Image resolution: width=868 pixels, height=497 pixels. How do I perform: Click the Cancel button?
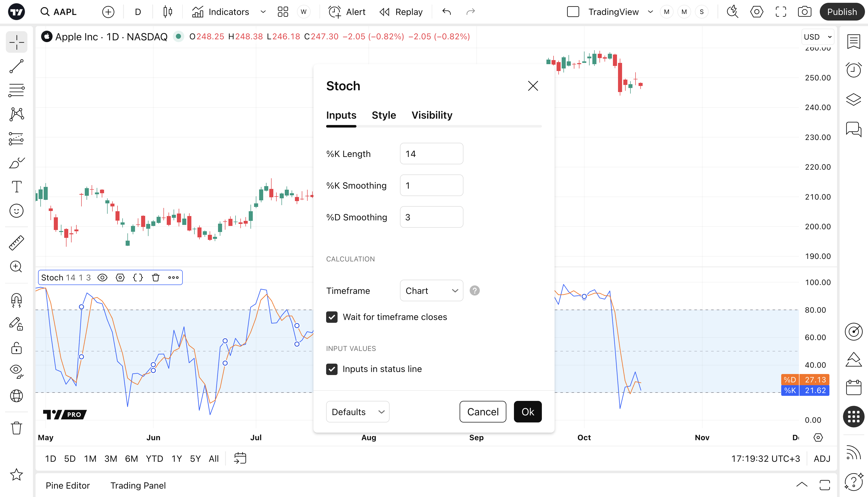pos(483,412)
